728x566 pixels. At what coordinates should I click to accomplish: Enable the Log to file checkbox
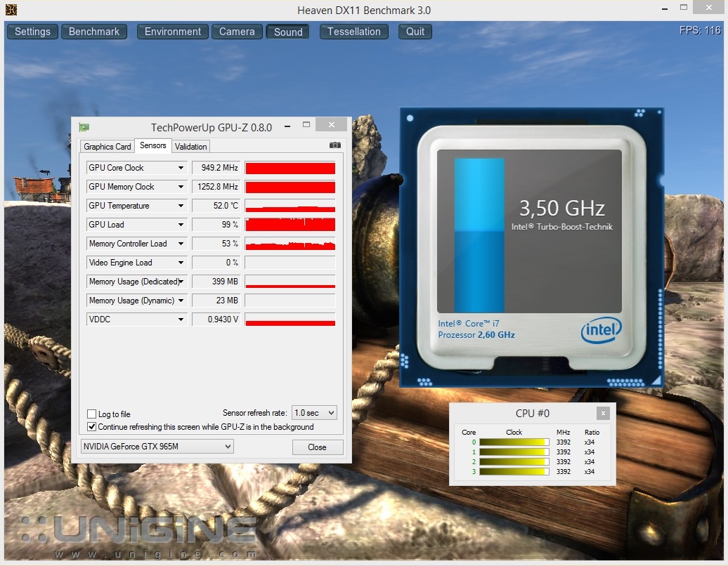click(91, 414)
